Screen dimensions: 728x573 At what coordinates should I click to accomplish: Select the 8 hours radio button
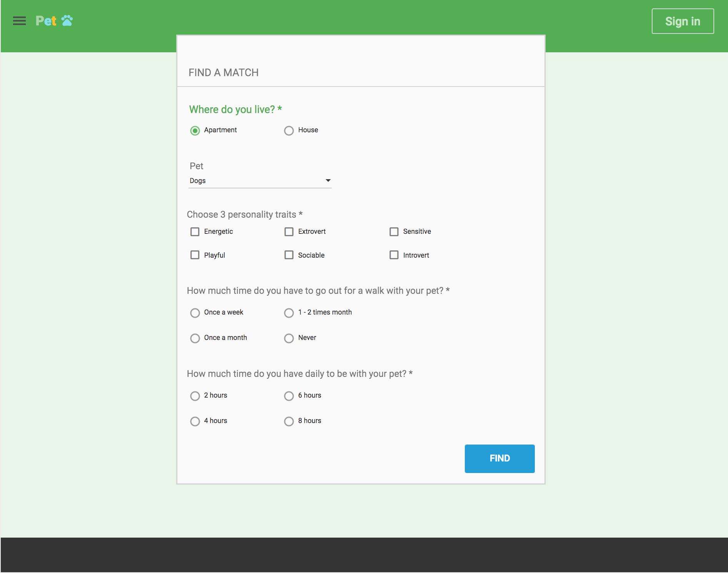point(289,421)
